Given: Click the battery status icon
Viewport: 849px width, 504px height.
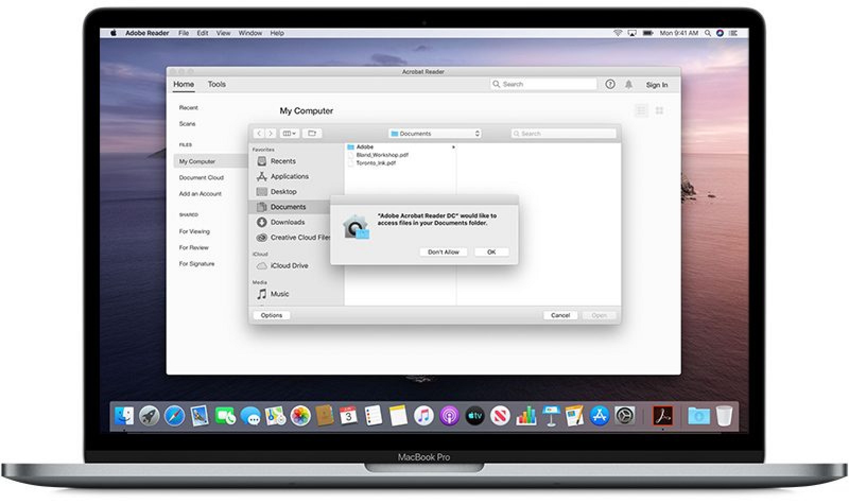Looking at the screenshot, I should tap(648, 33).
